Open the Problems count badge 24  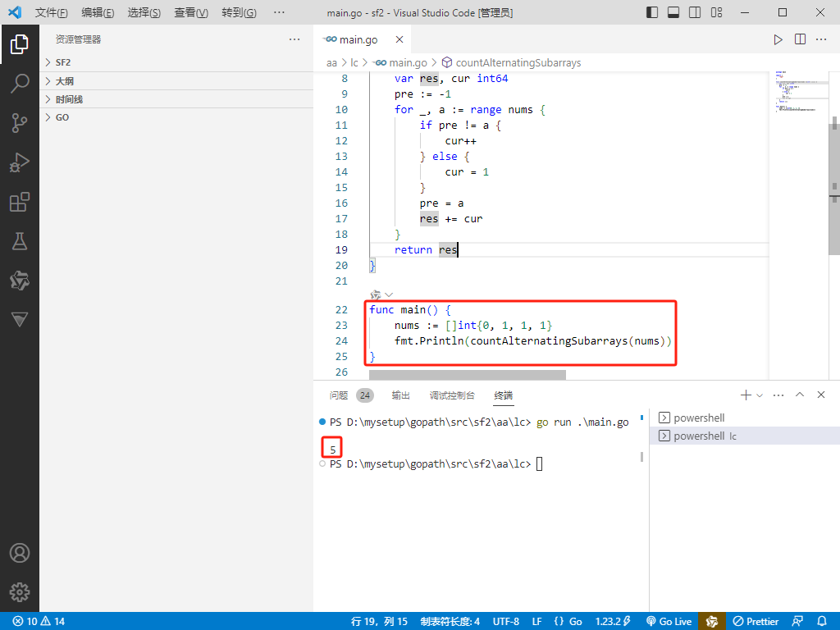tap(365, 395)
